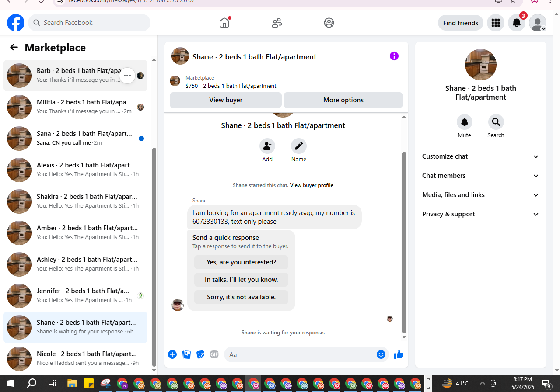Open Amber's conversation

click(x=75, y=233)
